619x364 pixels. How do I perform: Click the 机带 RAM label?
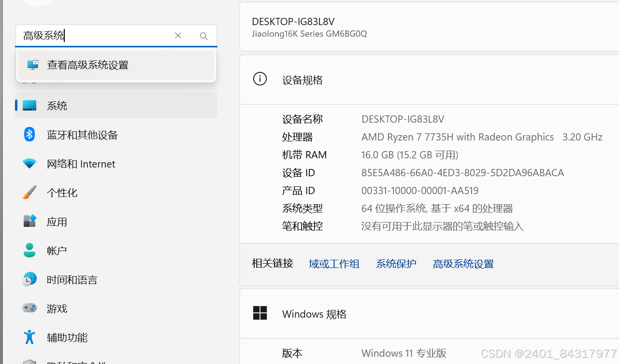point(304,155)
